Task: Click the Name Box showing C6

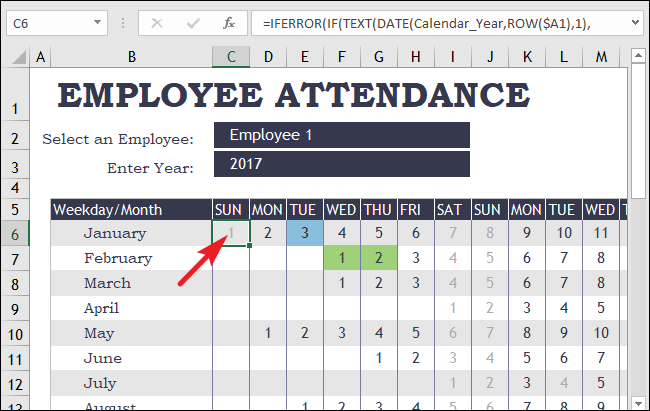Action: [x=48, y=23]
